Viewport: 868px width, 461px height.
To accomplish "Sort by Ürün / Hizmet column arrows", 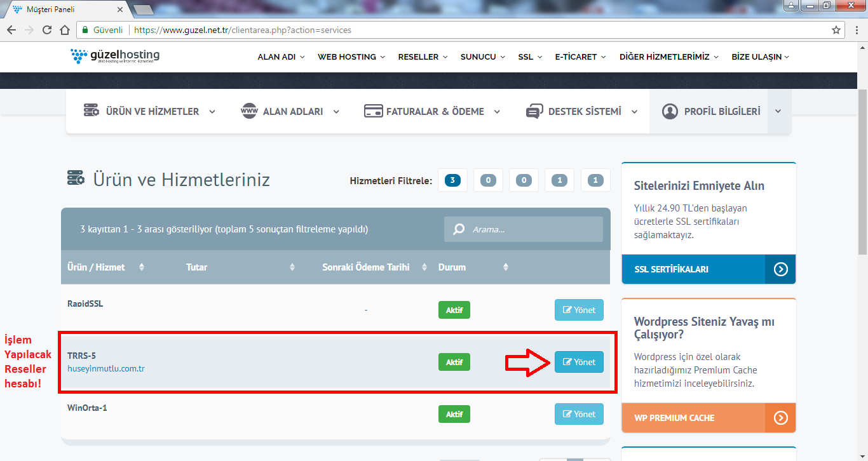I will pyautogui.click(x=141, y=267).
